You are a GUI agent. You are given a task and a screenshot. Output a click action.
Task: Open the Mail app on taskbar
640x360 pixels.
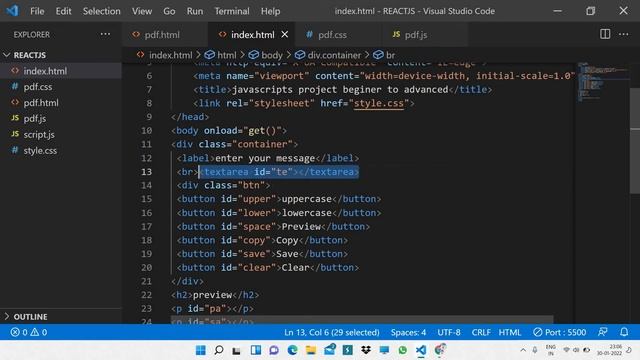tap(329, 350)
